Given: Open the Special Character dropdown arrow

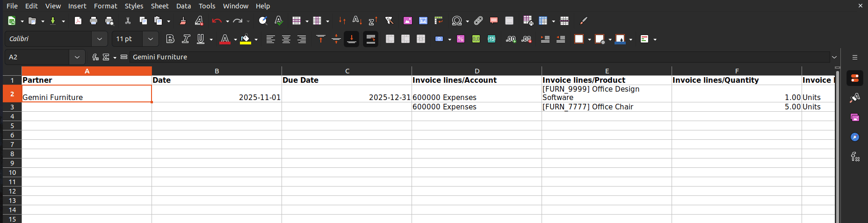Looking at the screenshot, I should (467, 21).
